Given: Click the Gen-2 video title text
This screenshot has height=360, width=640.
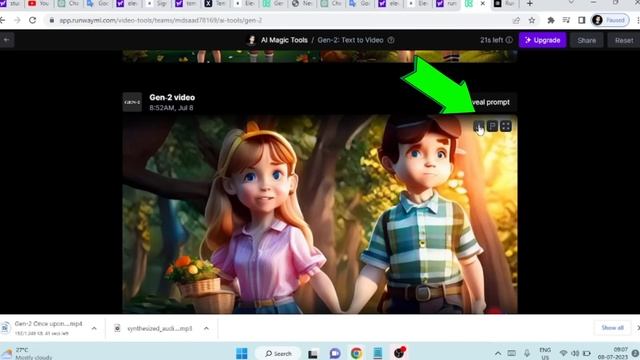Looking at the screenshot, I should coord(172,98).
